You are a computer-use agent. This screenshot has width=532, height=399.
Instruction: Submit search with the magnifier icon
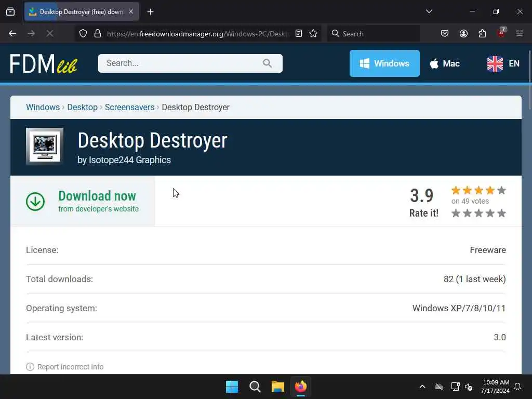(268, 63)
